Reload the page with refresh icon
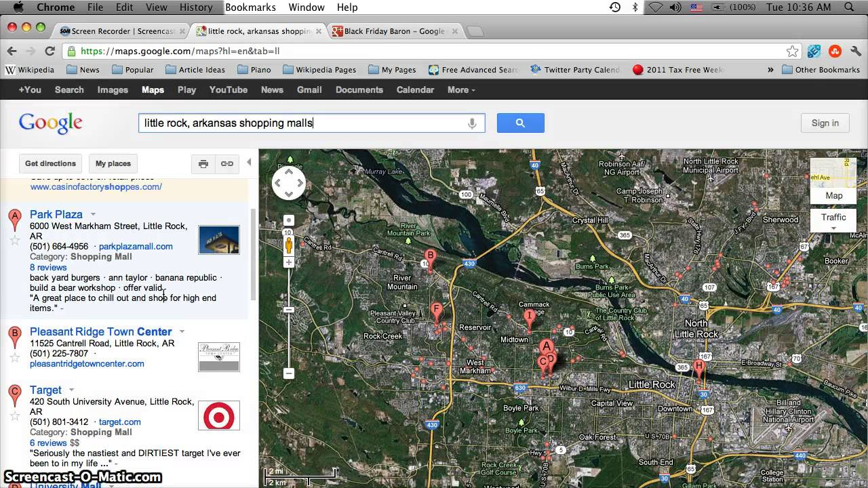This screenshot has width=868, height=488. click(50, 51)
